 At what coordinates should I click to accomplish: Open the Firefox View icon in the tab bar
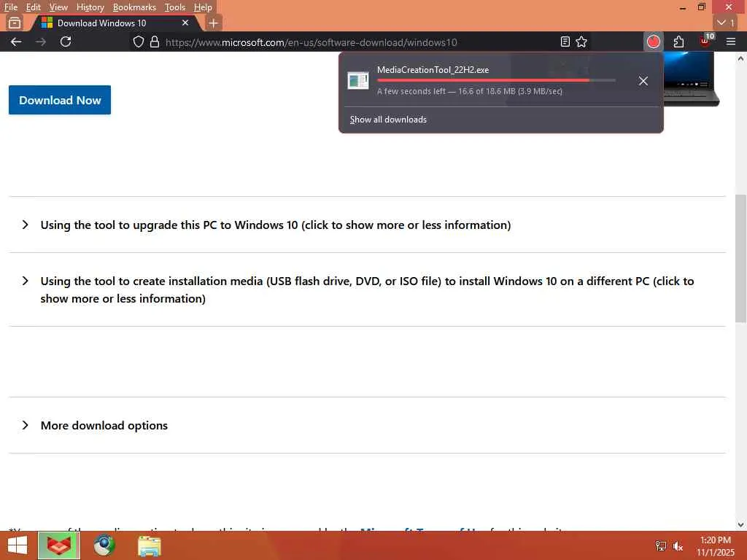15,23
